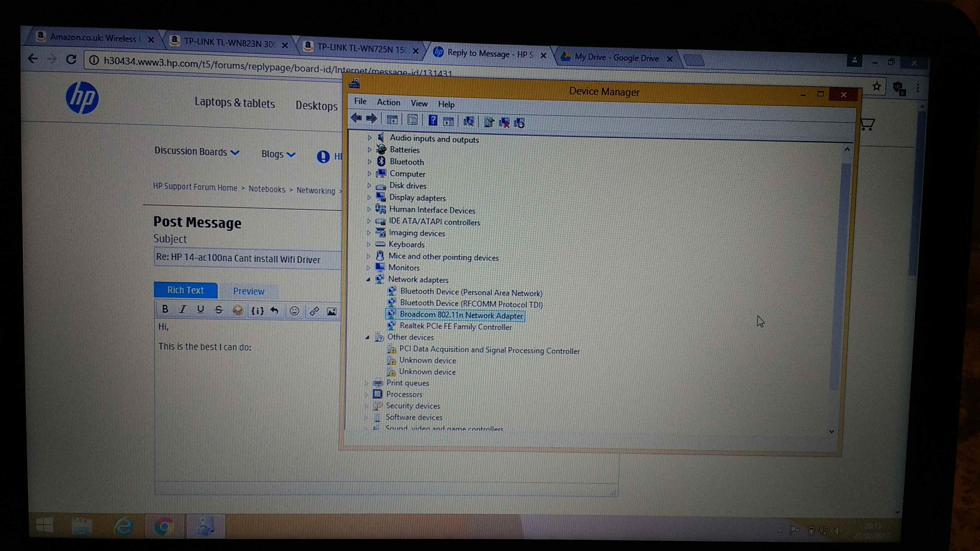Open Internet Explorer from the taskbar
This screenshot has width=980, height=551.
124,527
